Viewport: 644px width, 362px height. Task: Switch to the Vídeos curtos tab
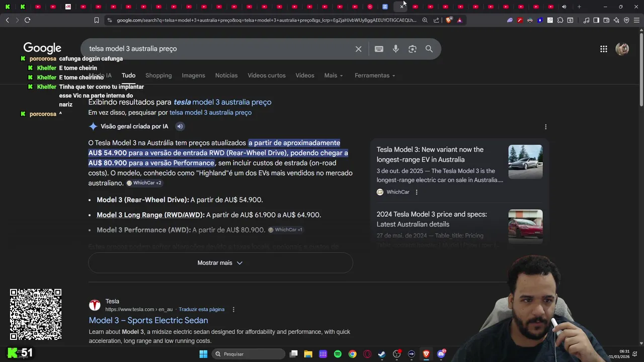267,75
